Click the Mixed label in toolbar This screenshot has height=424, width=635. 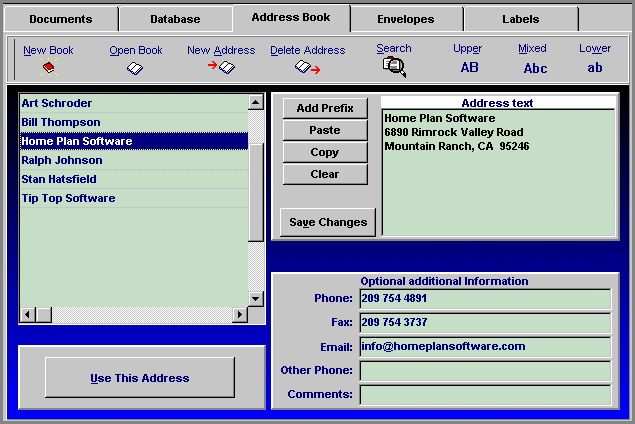pyautogui.click(x=532, y=48)
